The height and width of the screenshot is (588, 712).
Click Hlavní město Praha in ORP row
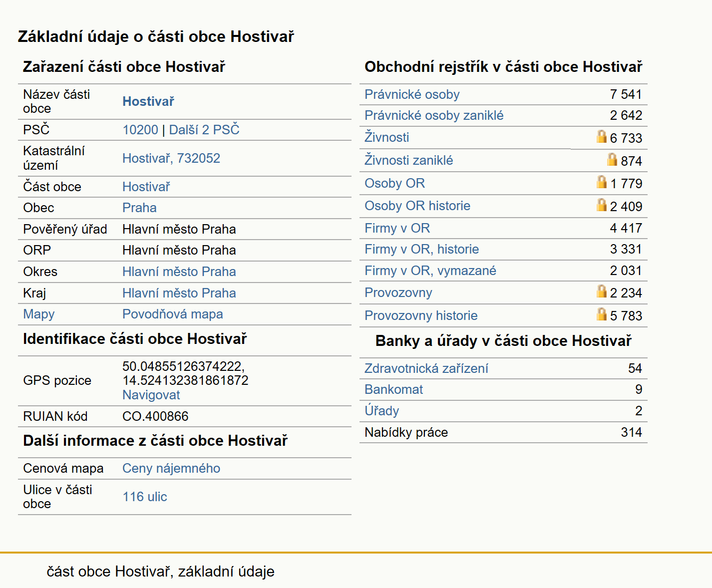tap(179, 250)
